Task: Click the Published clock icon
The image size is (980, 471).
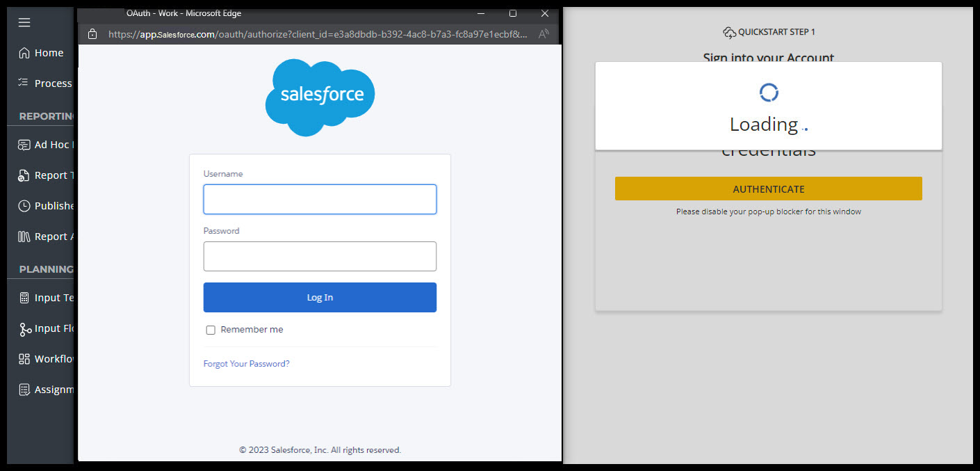Action: click(24, 206)
